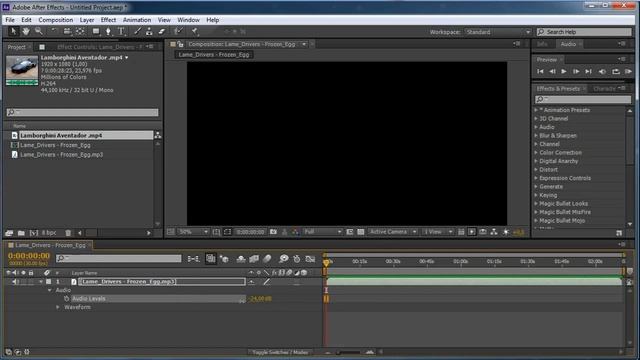Click Interpret Footage icon in Project panel

[9, 233]
